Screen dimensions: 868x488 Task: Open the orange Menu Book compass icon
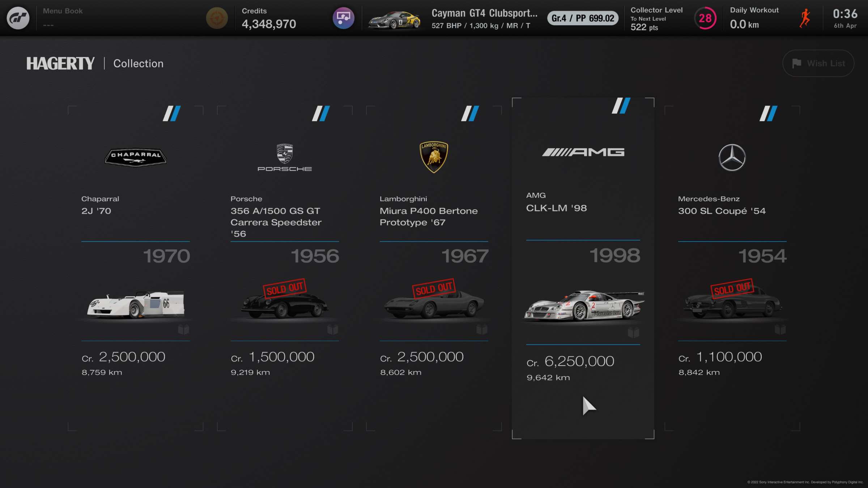pyautogui.click(x=217, y=18)
